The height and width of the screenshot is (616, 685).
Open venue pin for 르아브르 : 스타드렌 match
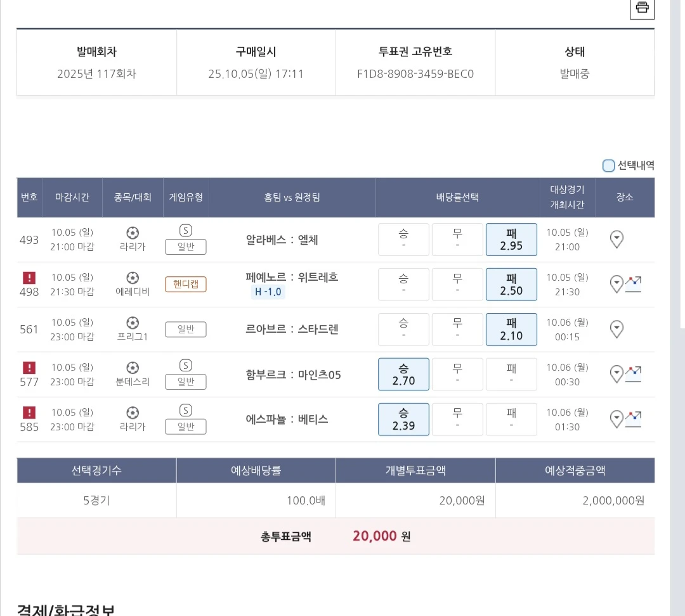[x=616, y=330]
